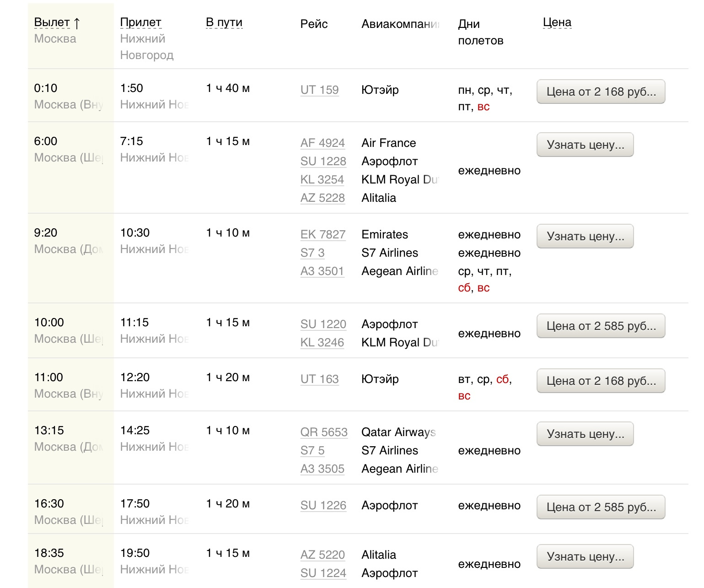Open flight UT 159 details

pos(319,90)
